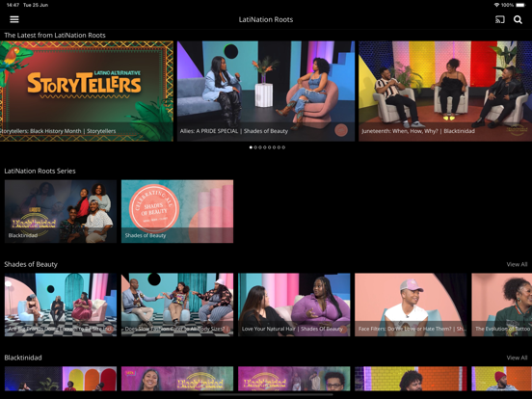Select the first carousel page dot
The height and width of the screenshot is (399, 532).
point(251,147)
